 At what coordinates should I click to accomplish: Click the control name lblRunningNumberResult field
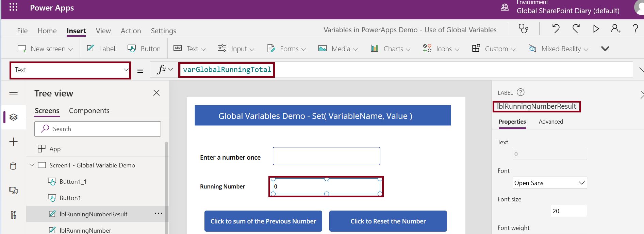pos(537,106)
